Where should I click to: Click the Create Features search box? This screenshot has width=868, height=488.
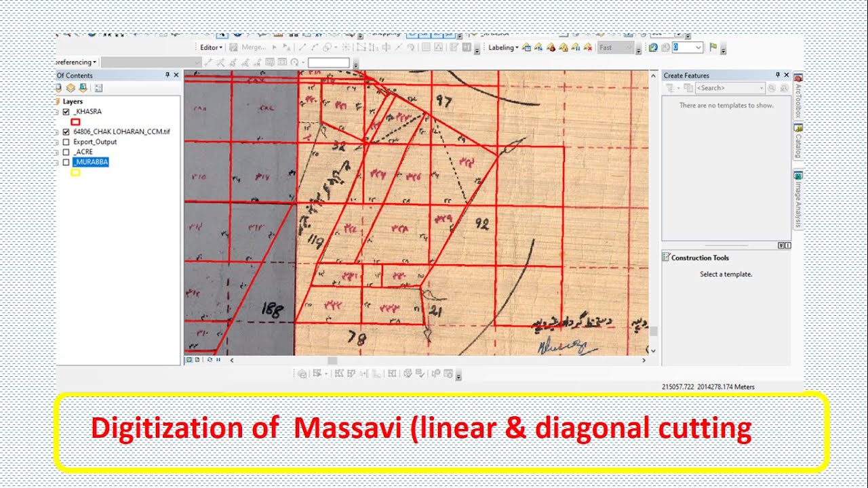point(730,88)
